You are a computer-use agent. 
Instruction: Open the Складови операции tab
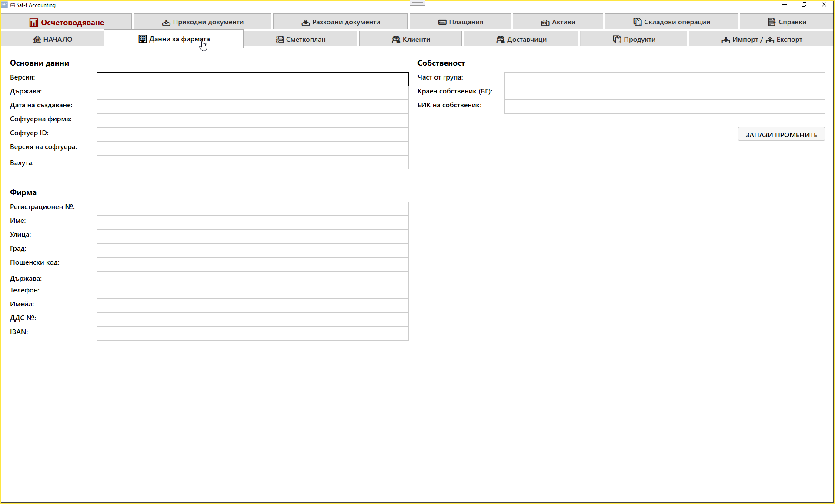(671, 22)
